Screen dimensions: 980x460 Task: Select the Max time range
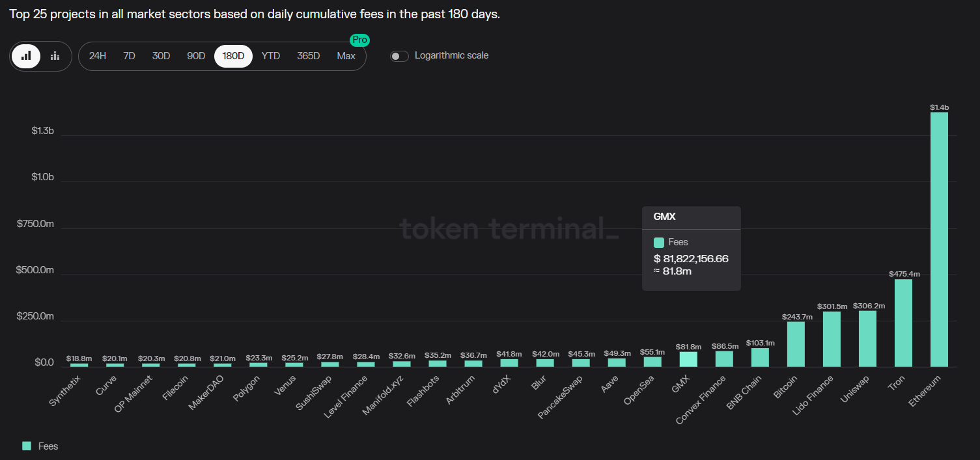[346, 56]
